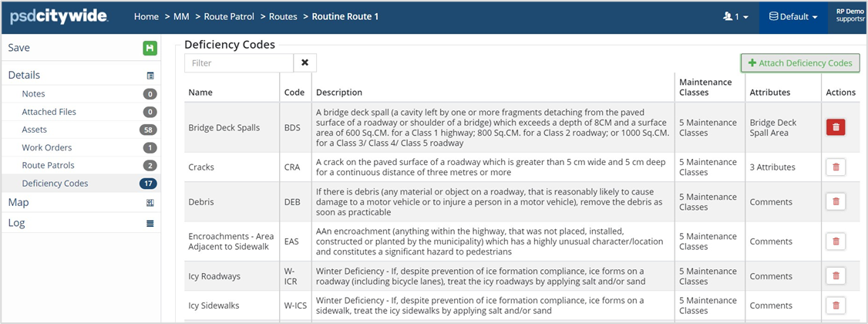Click the Log list icon
The height and width of the screenshot is (324, 868).
pos(150,223)
